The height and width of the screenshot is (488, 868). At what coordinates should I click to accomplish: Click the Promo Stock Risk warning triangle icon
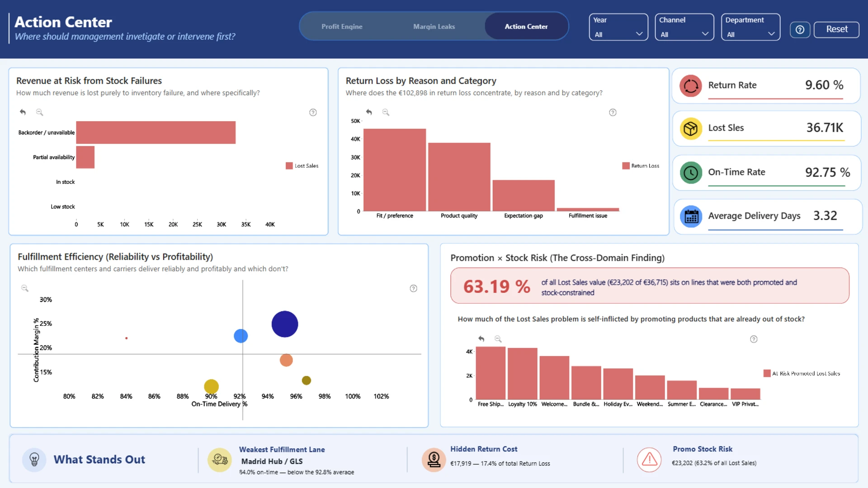[649, 460]
